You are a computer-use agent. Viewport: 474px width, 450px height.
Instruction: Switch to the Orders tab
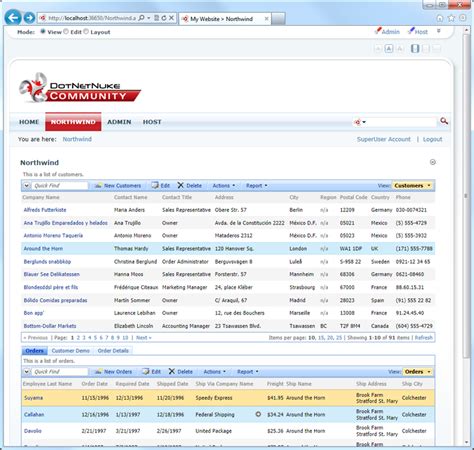click(x=34, y=351)
